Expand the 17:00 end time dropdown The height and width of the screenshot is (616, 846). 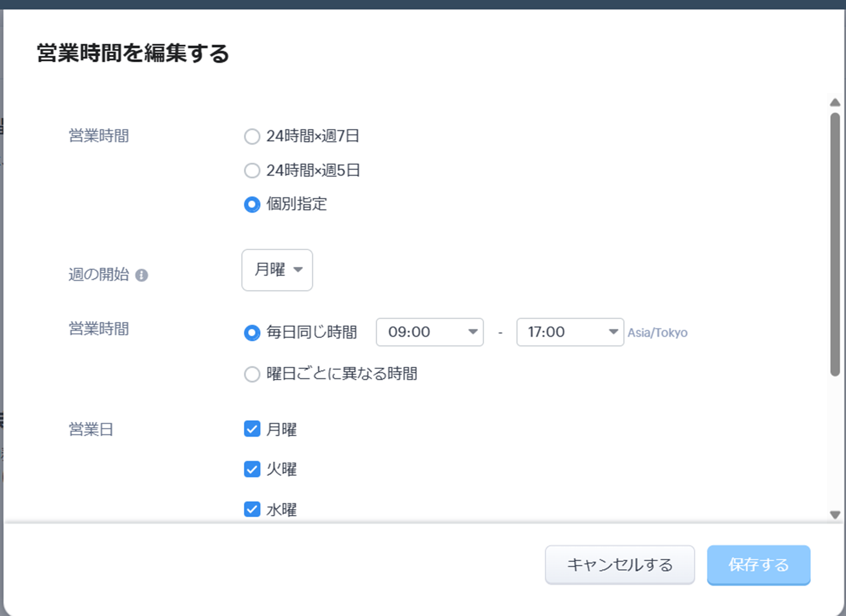[x=570, y=332]
